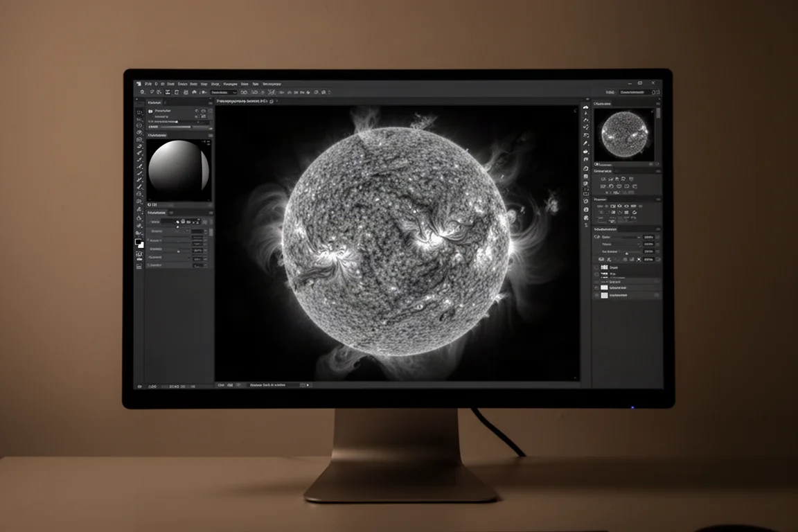
Task: Select the topmost tool in the left toolbox
Action: click(x=139, y=112)
